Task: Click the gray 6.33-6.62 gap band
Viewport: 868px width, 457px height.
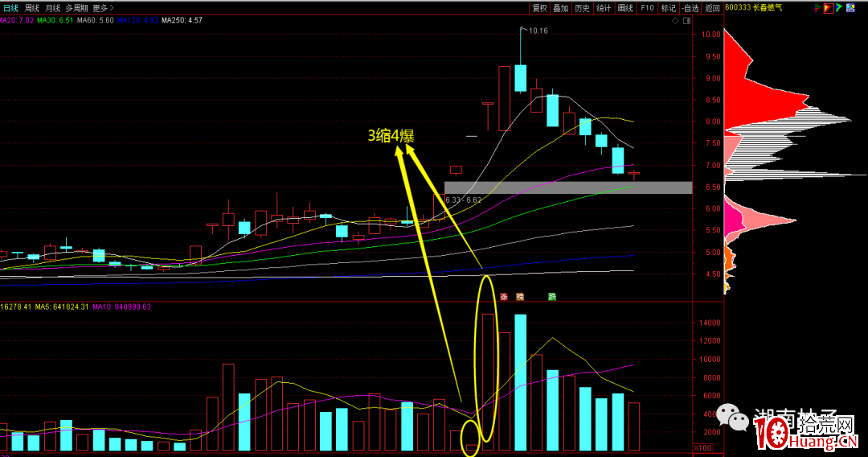Action: coord(568,187)
